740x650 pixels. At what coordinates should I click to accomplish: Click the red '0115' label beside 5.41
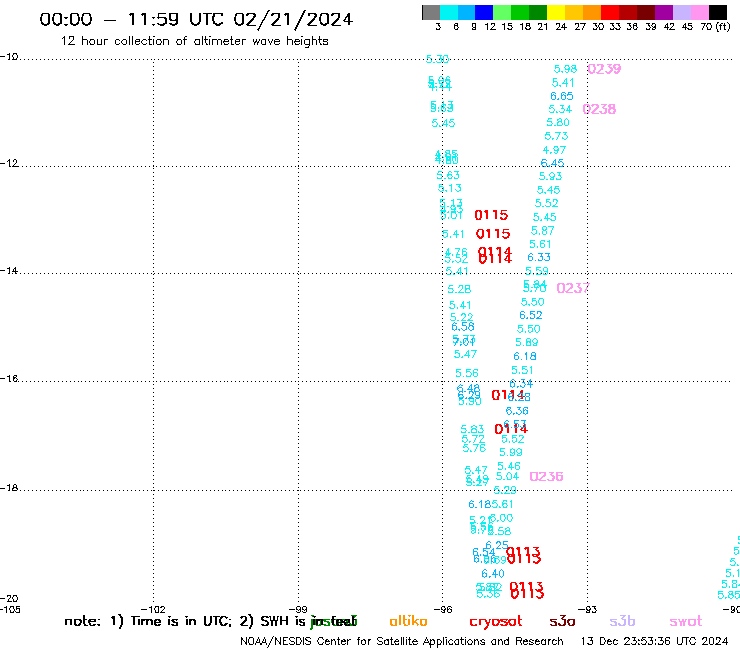click(493, 234)
